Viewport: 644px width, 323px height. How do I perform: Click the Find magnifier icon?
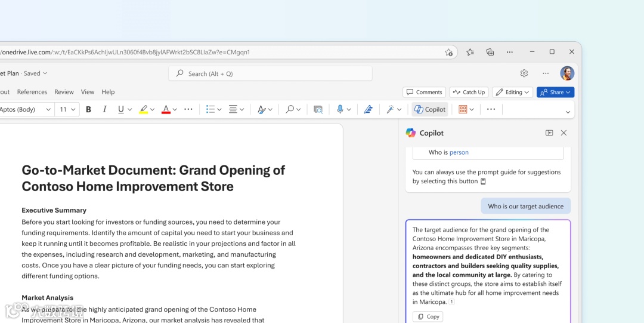[290, 109]
